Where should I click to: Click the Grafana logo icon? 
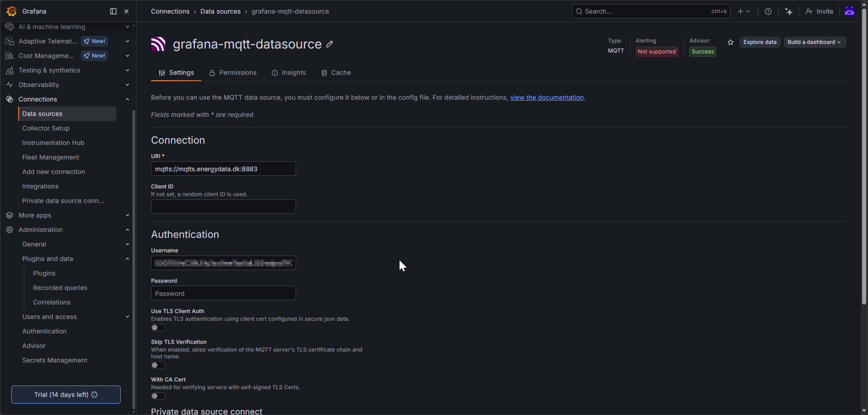[11, 11]
